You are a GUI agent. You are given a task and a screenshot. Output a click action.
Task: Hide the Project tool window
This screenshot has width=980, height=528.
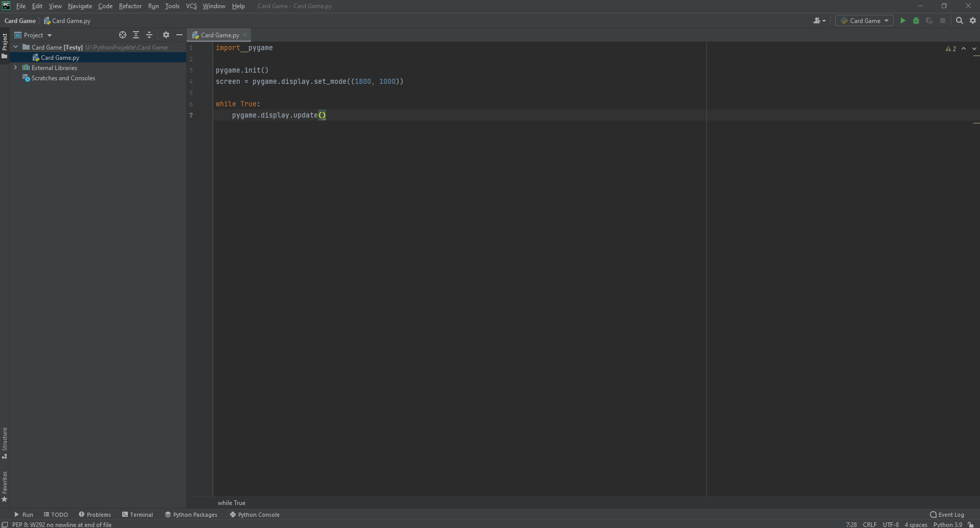pyautogui.click(x=179, y=35)
